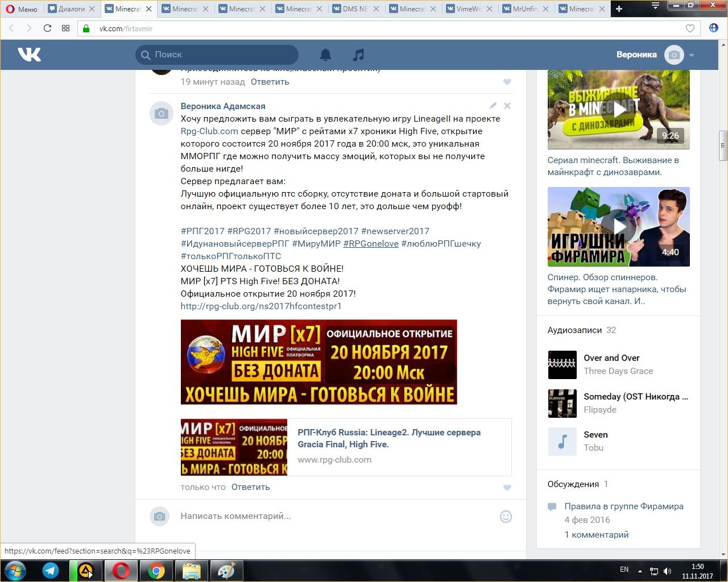Open artist Three Days Grace
Screen dimensions: 728x582
618,371
